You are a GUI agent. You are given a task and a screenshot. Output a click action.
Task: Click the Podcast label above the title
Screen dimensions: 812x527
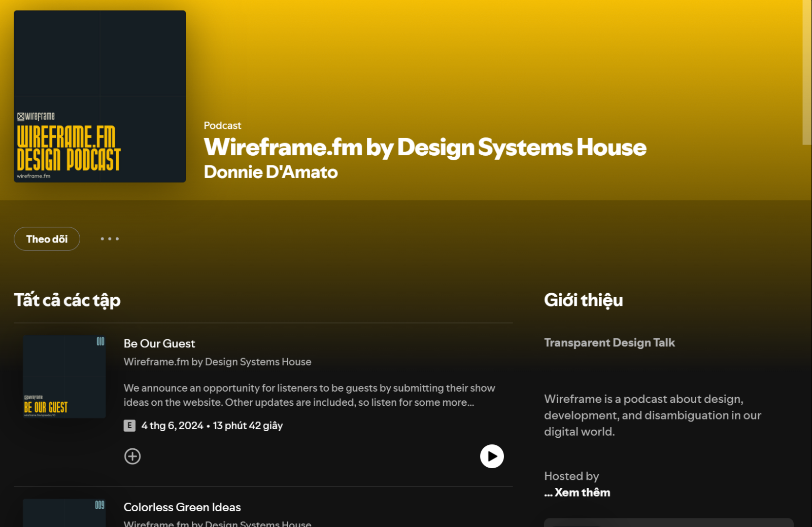222,125
